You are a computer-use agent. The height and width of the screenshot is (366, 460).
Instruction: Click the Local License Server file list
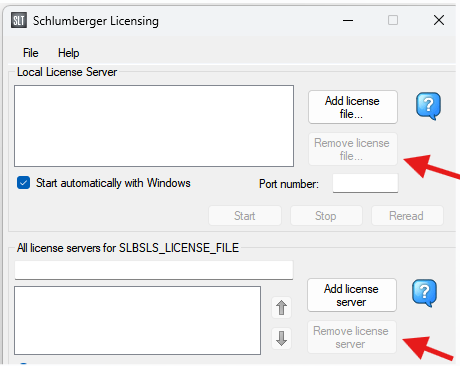pyautogui.click(x=154, y=126)
